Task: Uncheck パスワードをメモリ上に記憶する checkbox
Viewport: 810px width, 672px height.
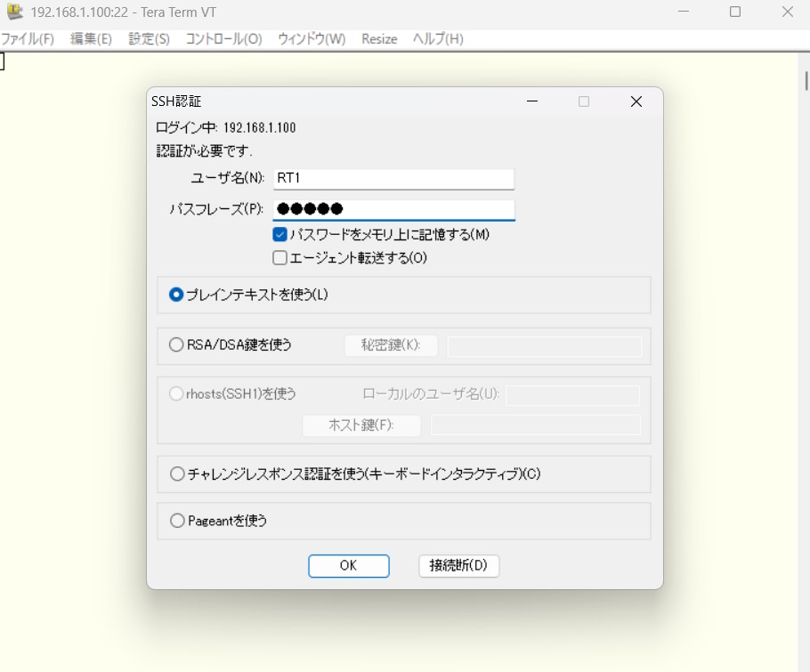Action: (279, 235)
